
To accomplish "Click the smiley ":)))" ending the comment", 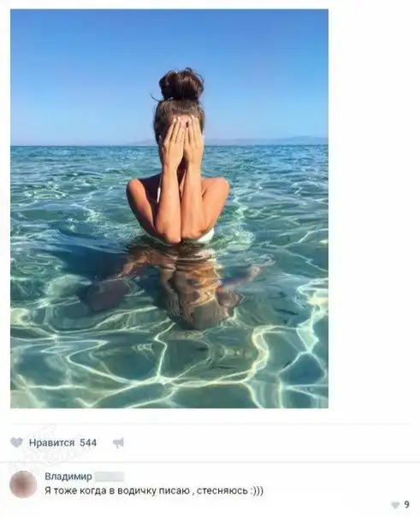I will [257, 490].
